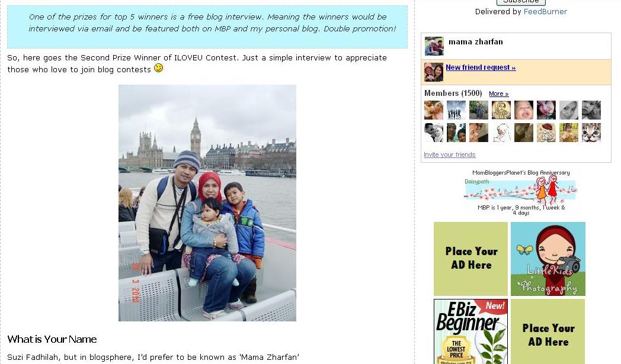The height and width of the screenshot is (364, 621).
Task: Select the first member avatar in row one
Action: [434, 110]
